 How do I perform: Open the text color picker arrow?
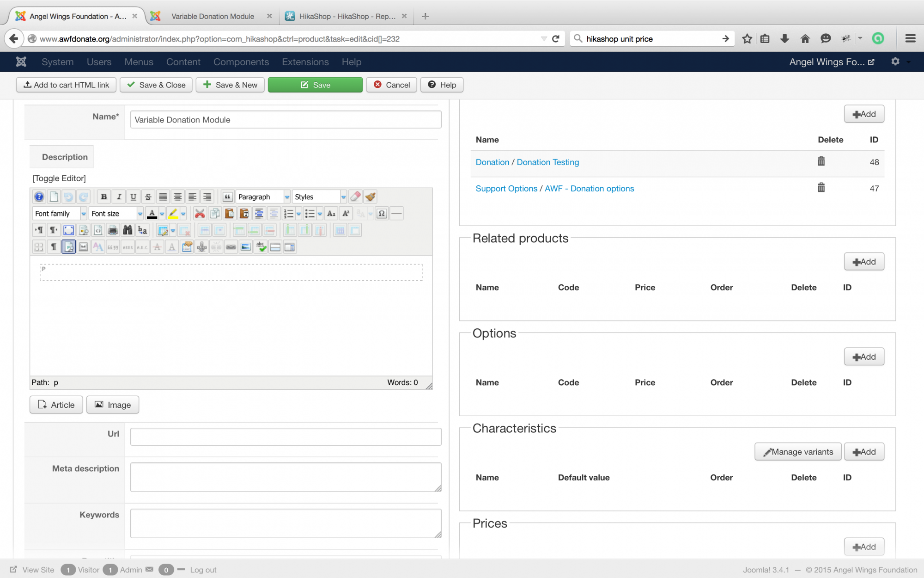(162, 214)
